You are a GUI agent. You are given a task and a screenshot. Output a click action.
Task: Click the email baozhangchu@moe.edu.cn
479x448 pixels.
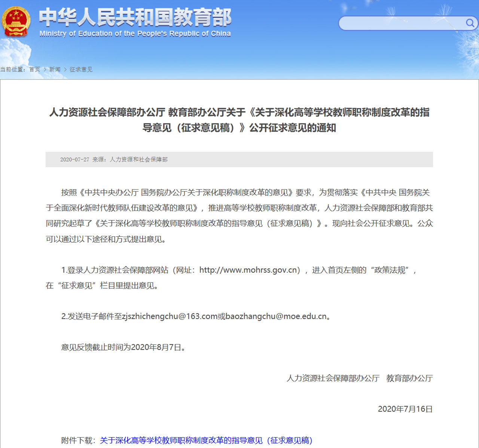coord(276,316)
